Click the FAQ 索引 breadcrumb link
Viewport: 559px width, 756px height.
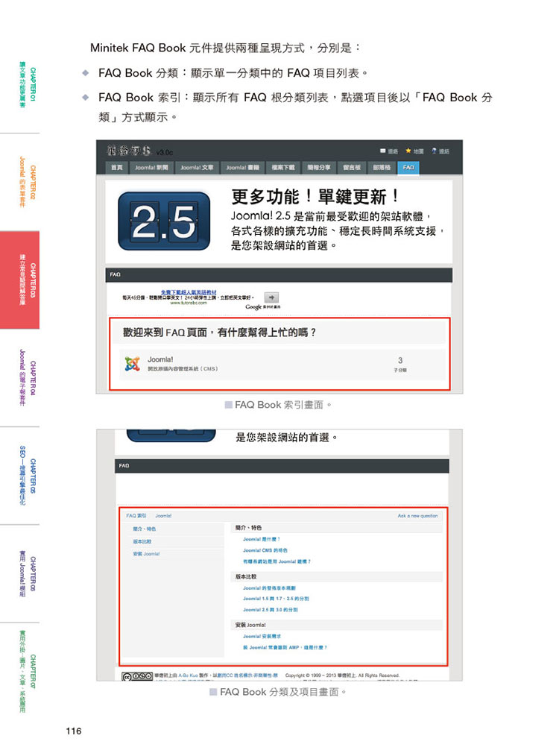tap(136, 516)
